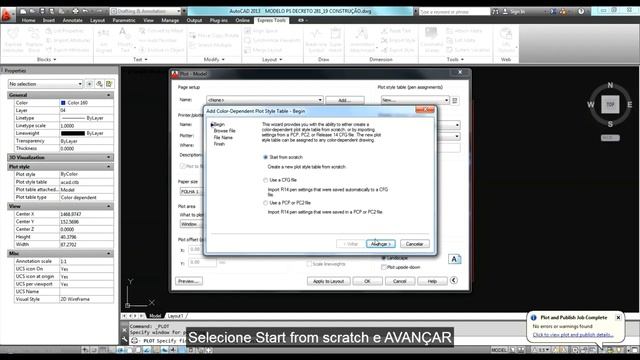640x360 pixels.
Task: Toggle Scale lineweights checkbox
Action: pyautogui.click(x=309, y=264)
